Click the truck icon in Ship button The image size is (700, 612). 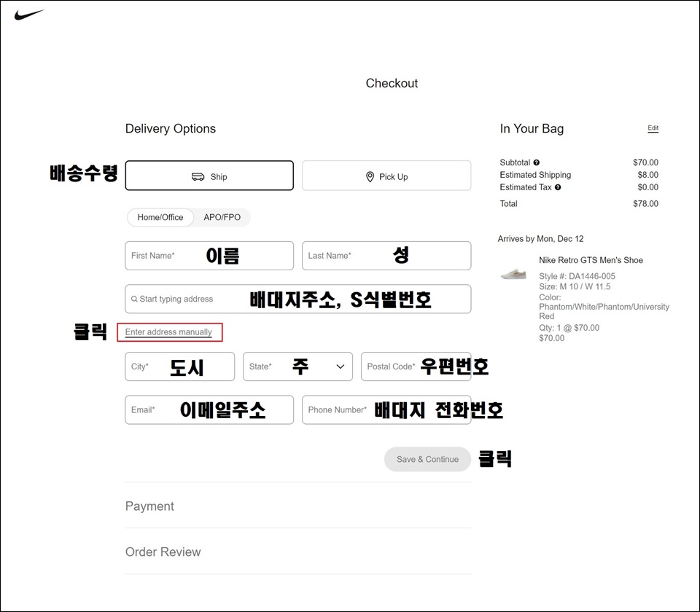tap(198, 176)
